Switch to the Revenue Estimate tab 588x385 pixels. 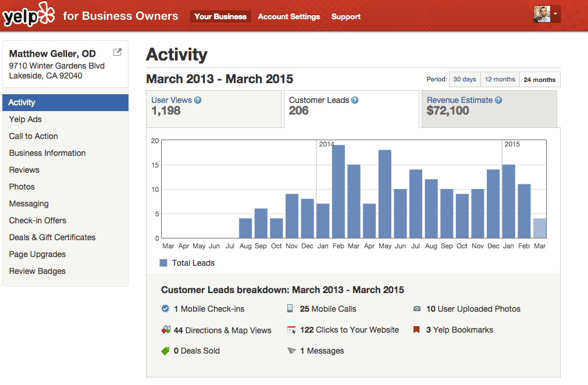[489, 109]
